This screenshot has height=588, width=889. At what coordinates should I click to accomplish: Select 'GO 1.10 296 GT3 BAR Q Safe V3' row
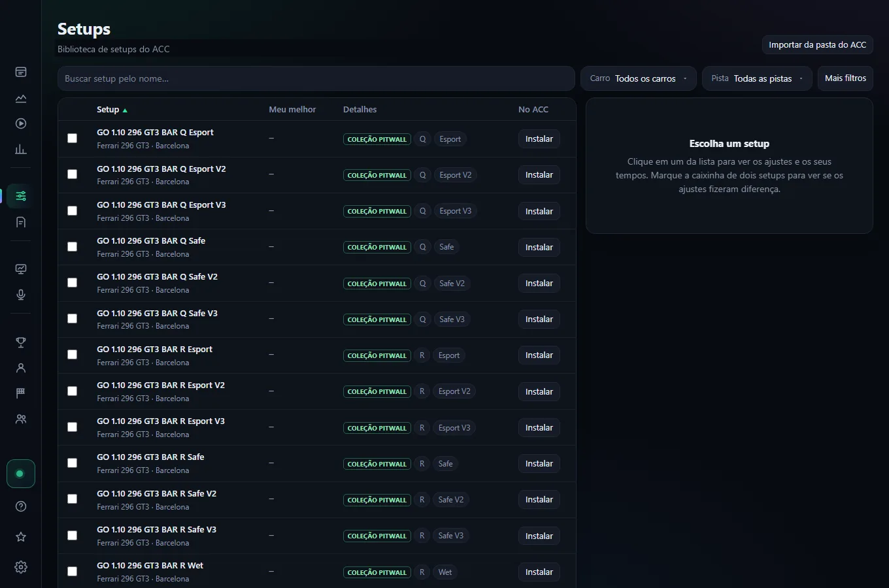pos(317,319)
